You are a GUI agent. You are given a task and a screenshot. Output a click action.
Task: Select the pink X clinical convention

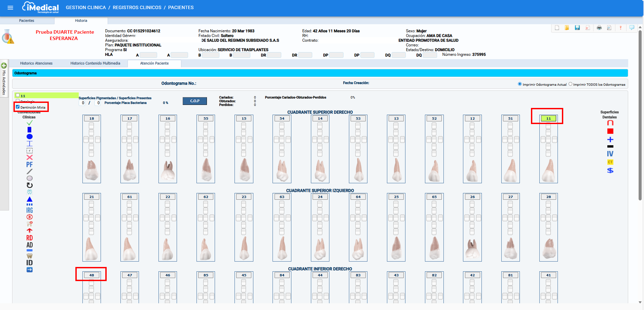coord(30,157)
